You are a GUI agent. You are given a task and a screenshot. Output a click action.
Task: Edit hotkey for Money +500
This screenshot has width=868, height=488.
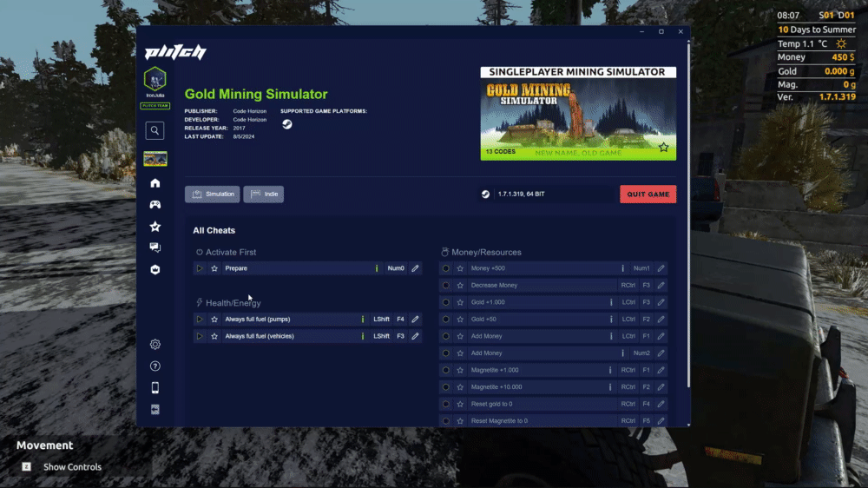click(661, 268)
